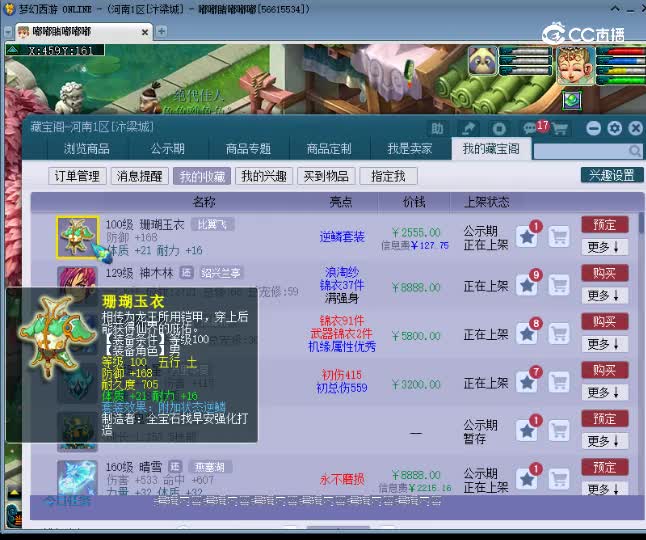Open 指定我 section
The image size is (646, 540).
(389, 176)
